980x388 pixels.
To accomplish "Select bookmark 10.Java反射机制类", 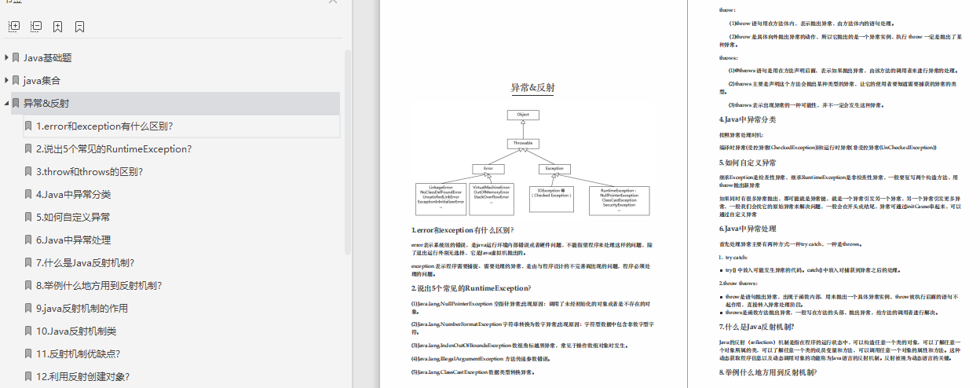I will (75, 331).
